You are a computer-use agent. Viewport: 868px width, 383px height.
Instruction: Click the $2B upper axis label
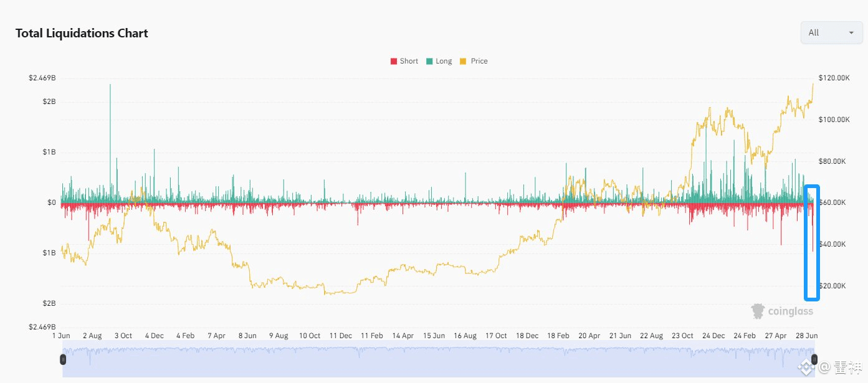tap(50, 102)
